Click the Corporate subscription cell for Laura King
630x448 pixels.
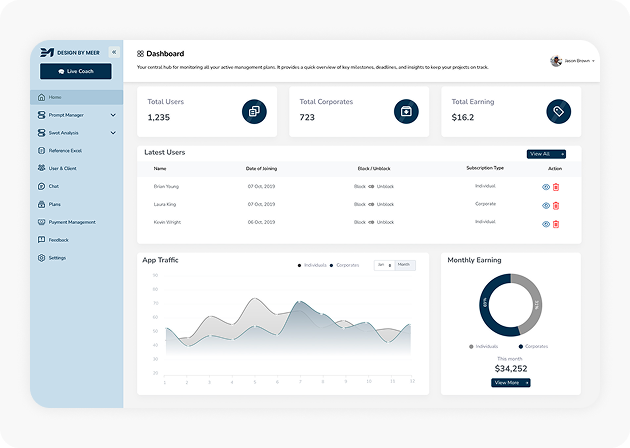click(485, 204)
